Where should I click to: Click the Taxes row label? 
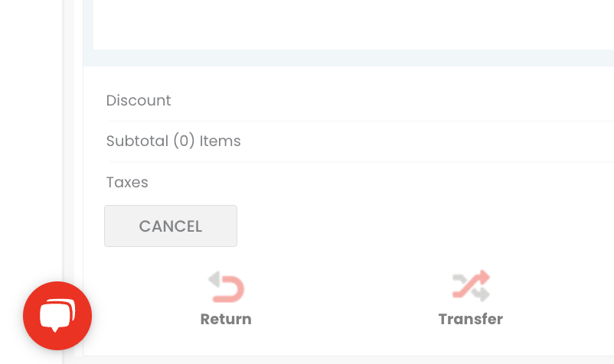tap(127, 182)
